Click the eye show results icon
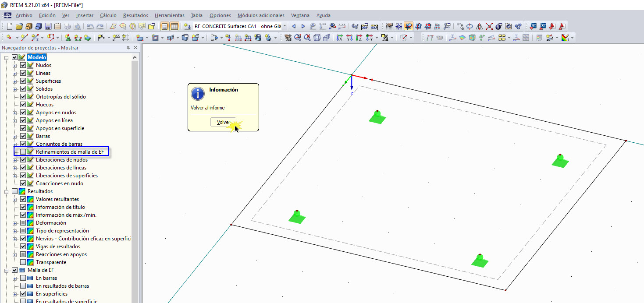 [x=332, y=26]
